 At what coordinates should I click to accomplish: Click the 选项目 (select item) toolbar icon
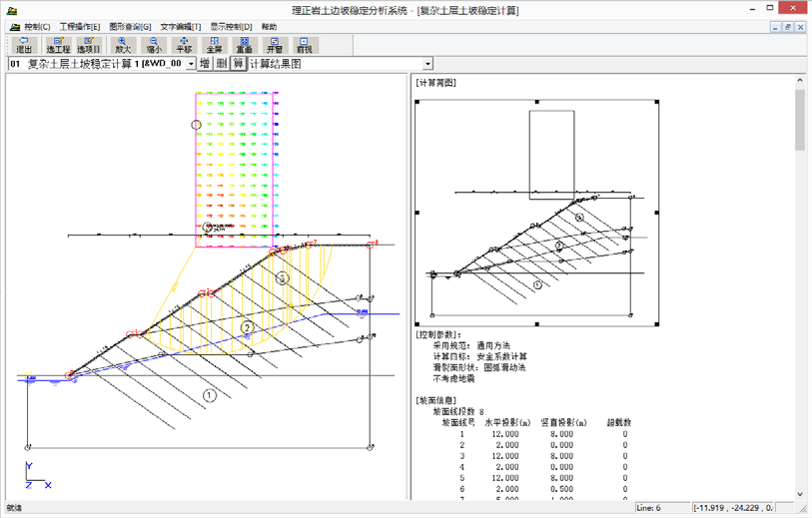[89, 45]
